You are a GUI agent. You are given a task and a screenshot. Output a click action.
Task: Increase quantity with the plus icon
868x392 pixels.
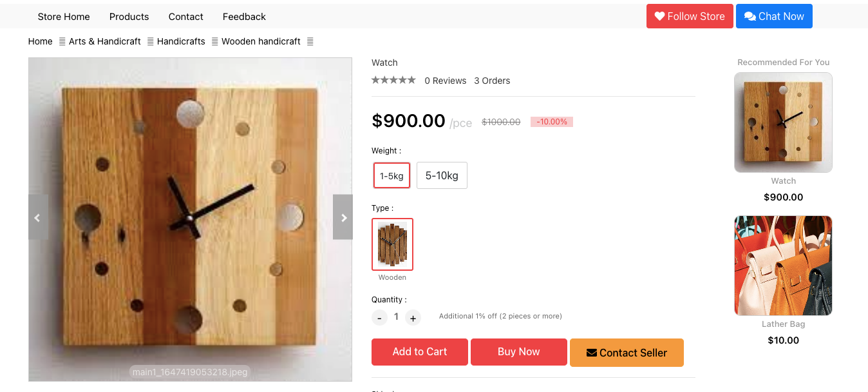coord(413,317)
